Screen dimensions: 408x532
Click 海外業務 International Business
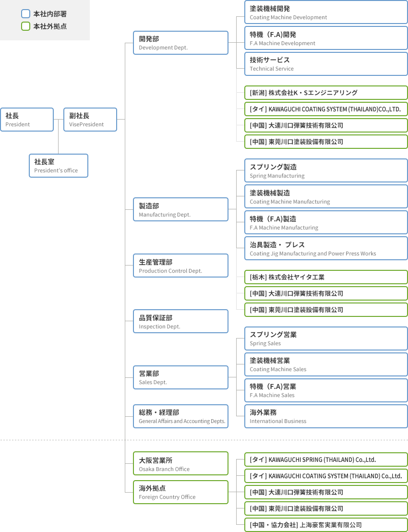pos(326,416)
